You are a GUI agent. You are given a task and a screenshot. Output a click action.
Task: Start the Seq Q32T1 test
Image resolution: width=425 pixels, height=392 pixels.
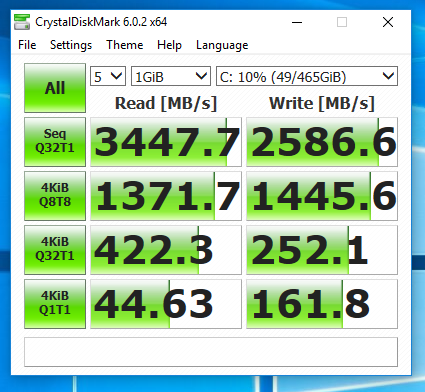pyautogui.click(x=55, y=142)
